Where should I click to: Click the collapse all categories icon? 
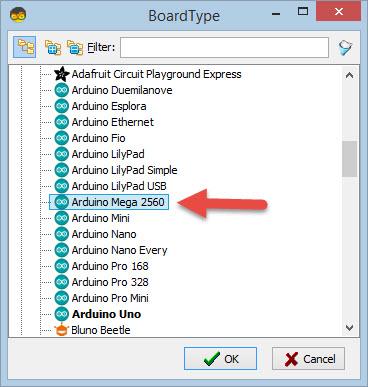75,48
